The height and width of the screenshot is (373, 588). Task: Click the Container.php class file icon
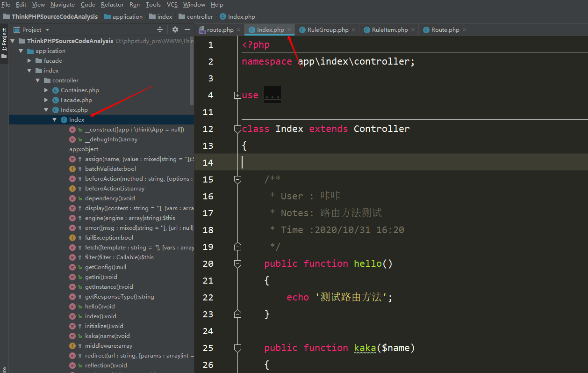[x=56, y=90]
